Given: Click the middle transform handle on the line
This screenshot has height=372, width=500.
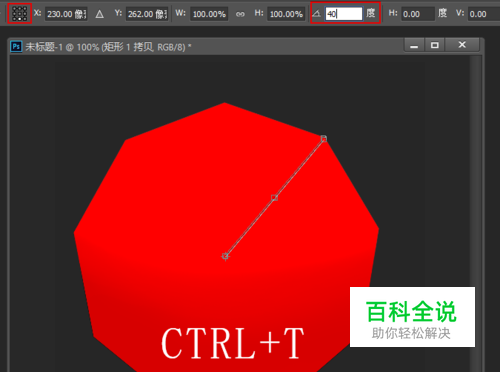Looking at the screenshot, I should (x=274, y=198).
